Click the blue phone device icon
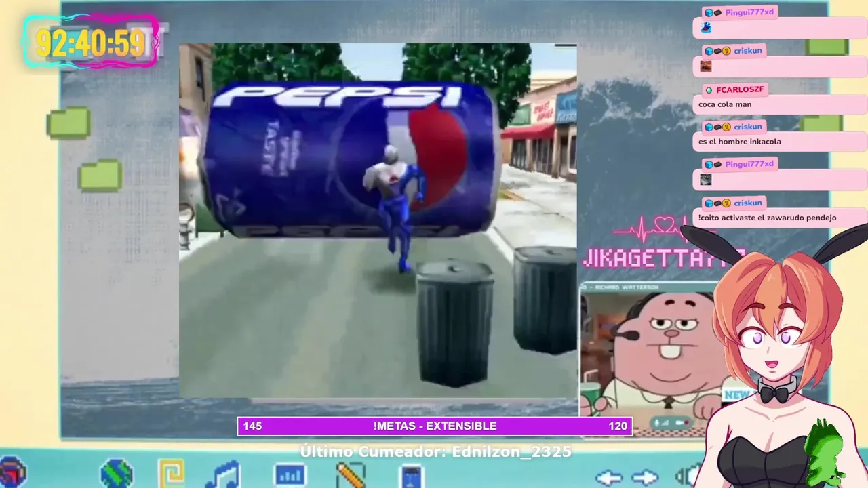Screen dimensions: 868x488 tap(412, 476)
